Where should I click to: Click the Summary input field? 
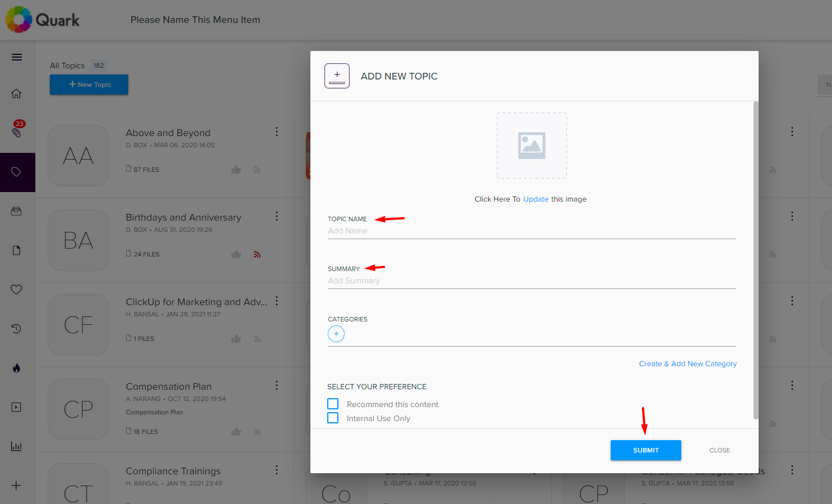tap(532, 281)
